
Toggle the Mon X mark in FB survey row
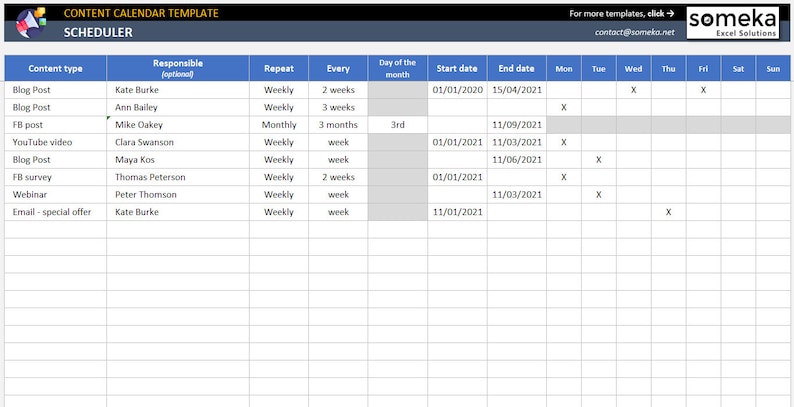[x=564, y=177]
